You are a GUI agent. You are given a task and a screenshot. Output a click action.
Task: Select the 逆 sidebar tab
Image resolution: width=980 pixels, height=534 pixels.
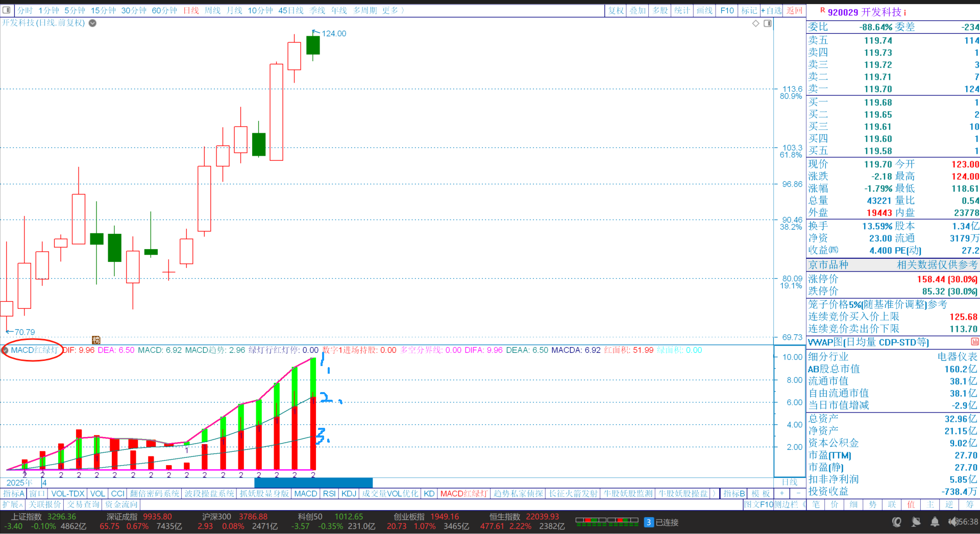(x=949, y=504)
